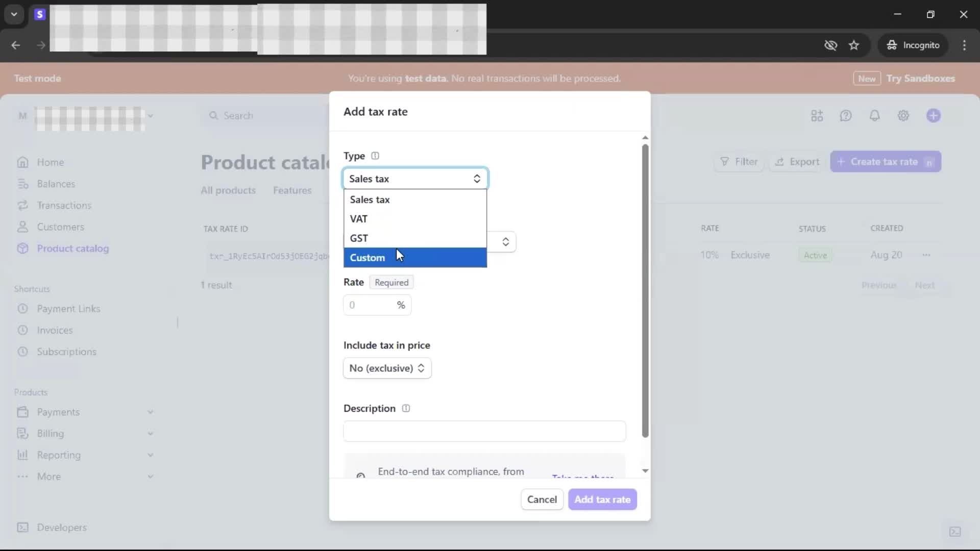Bookmark the page with the star icon
The height and width of the screenshot is (551, 980).
coord(854,45)
